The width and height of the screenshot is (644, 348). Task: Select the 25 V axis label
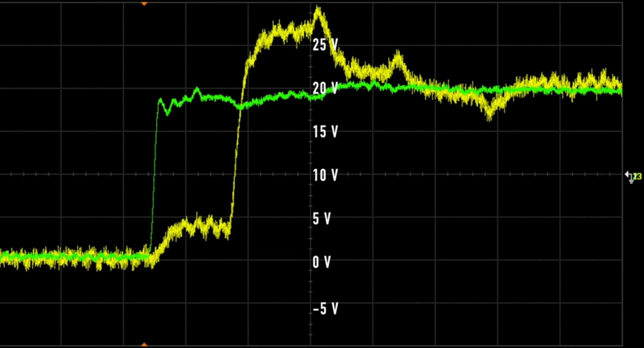325,45
